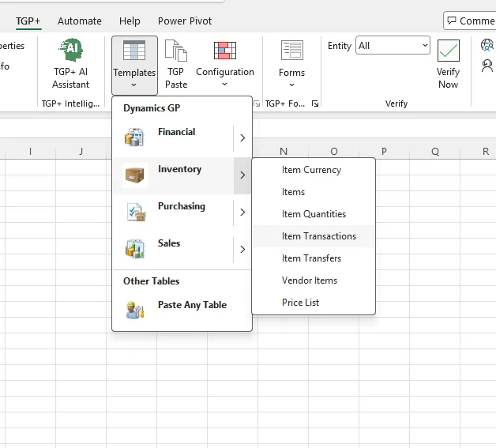496x448 pixels.
Task: Choose Item Quantities from submenu
Action: [x=314, y=214]
